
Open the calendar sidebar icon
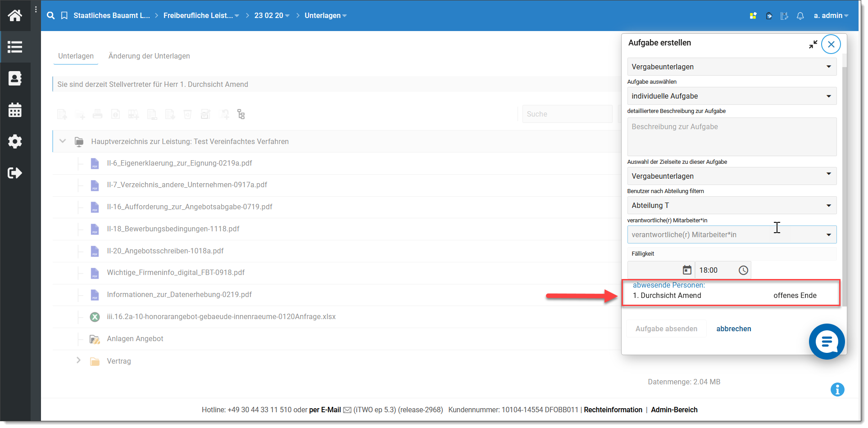coord(15,110)
